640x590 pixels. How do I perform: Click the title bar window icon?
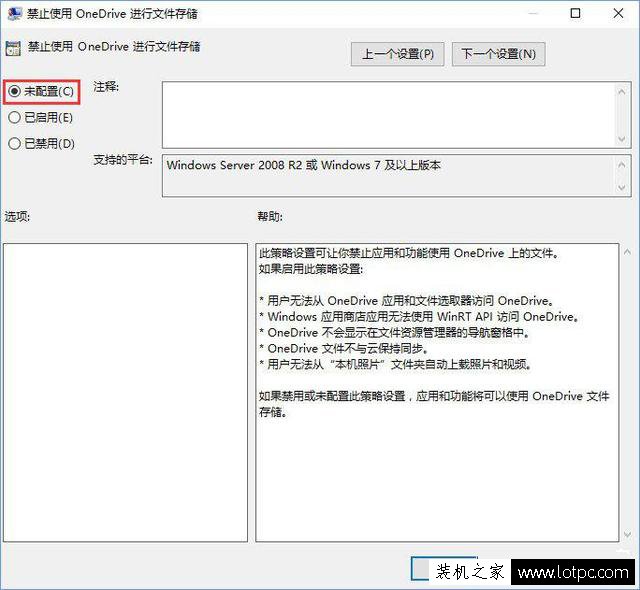pos(15,13)
